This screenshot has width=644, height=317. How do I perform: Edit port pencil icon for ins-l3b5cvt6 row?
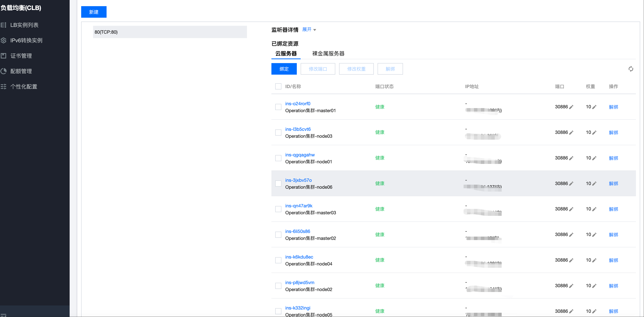(571, 133)
